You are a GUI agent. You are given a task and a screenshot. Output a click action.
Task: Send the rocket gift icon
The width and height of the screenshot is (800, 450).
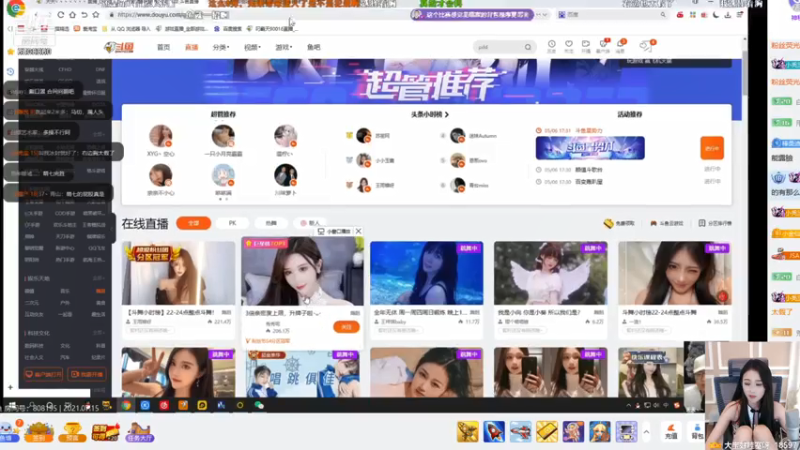tap(494, 432)
